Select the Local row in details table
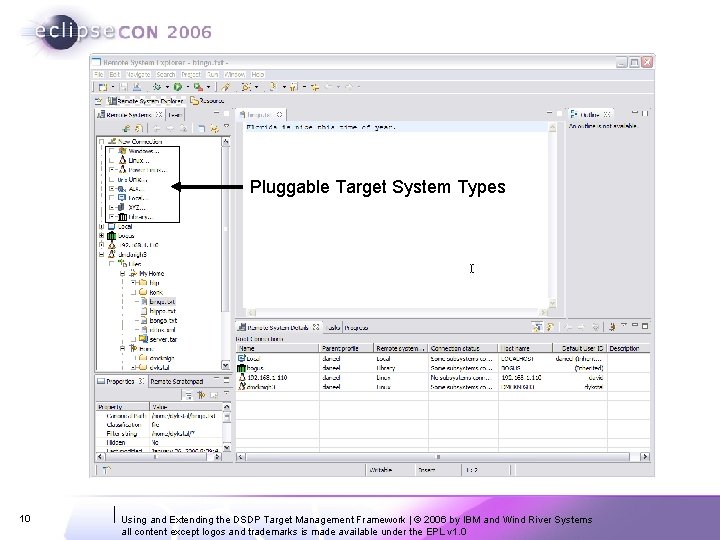 [443, 359]
